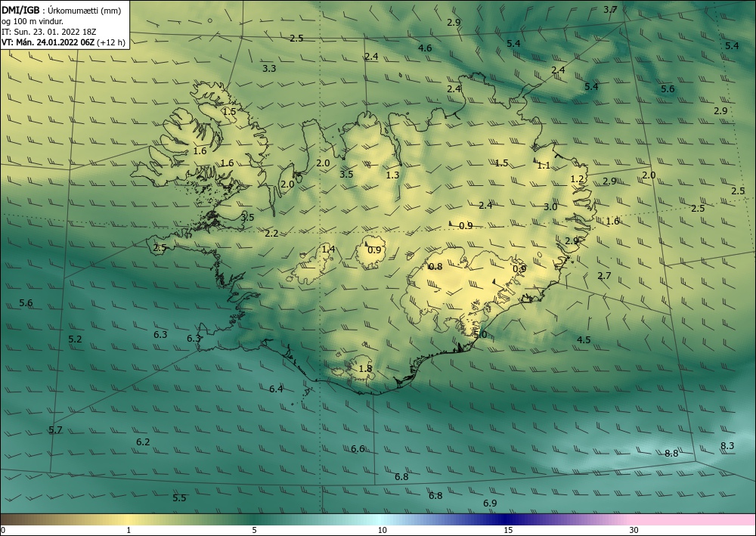Click the 1.8 value on the southern glacier
The image size is (756, 536).
point(365,369)
